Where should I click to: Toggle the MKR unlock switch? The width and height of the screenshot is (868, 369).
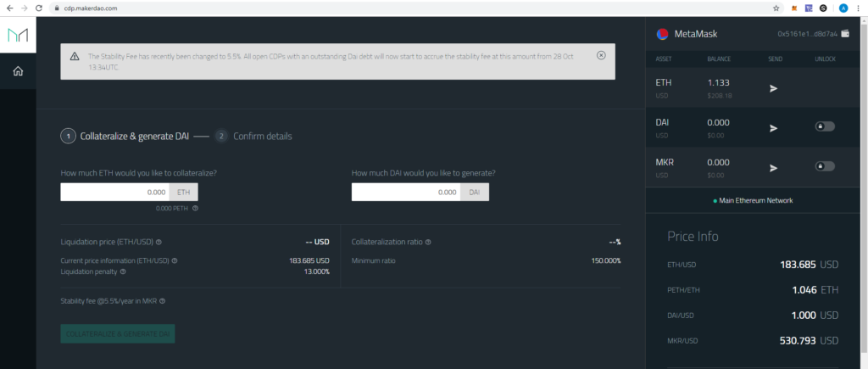tap(824, 166)
